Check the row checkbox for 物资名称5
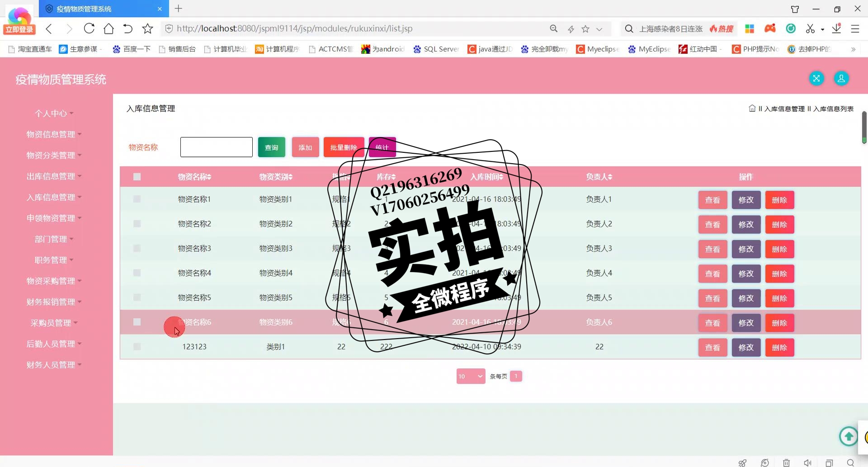868x467 pixels. point(137,297)
